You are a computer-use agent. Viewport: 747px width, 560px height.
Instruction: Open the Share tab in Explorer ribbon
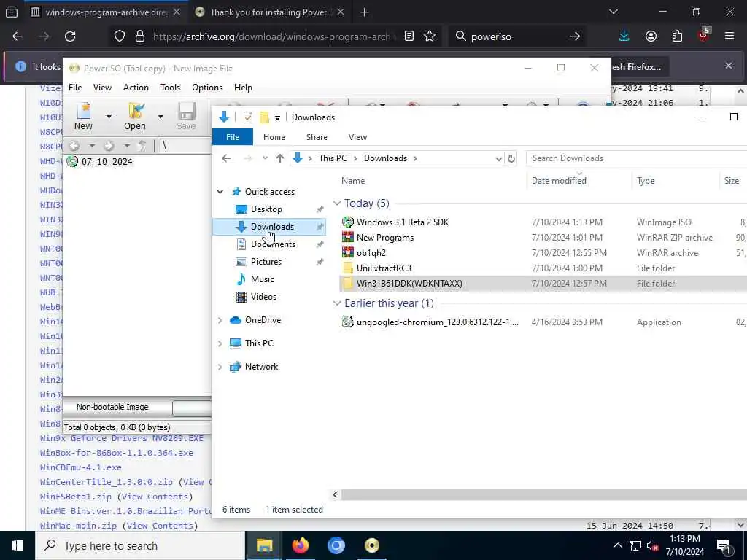pos(317,137)
